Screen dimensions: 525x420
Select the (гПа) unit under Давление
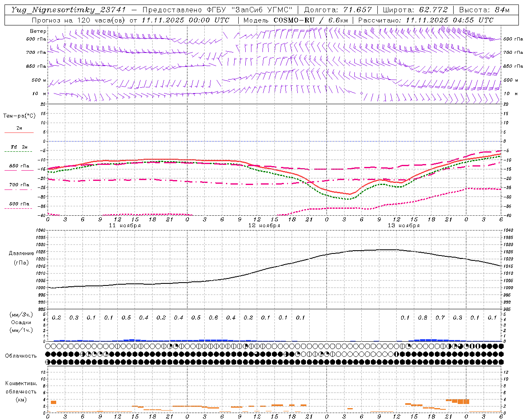(21, 263)
